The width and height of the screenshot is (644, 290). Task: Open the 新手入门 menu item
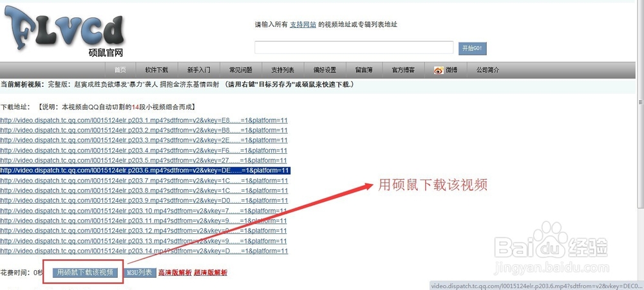[199, 70]
